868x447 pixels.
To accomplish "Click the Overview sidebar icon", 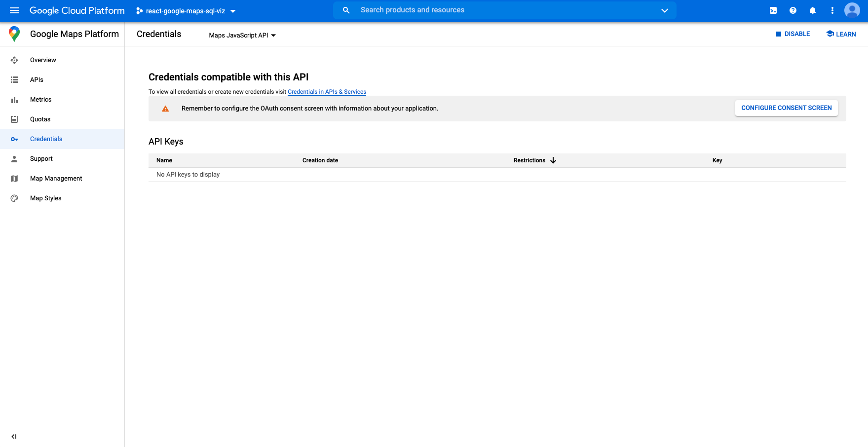I will (14, 60).
